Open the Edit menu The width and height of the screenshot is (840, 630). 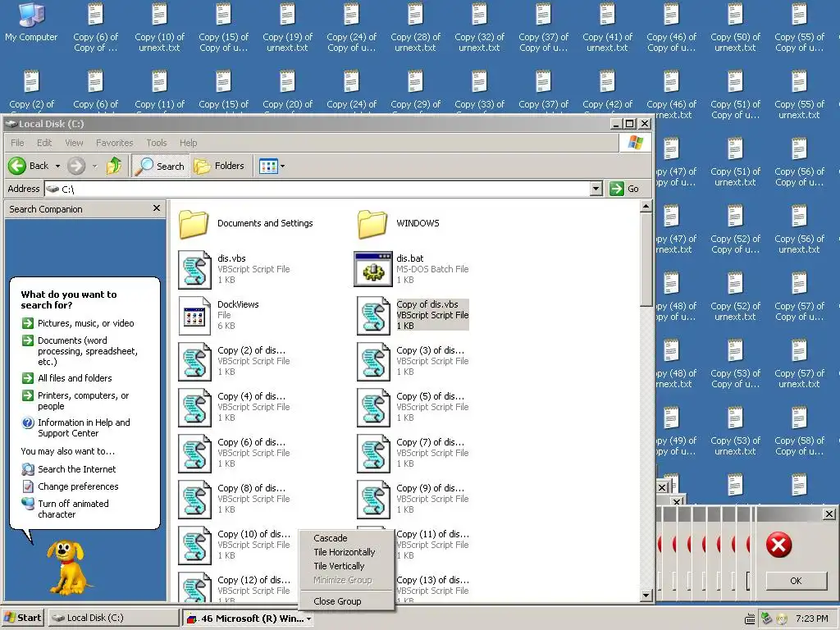(x=44, y=143)
